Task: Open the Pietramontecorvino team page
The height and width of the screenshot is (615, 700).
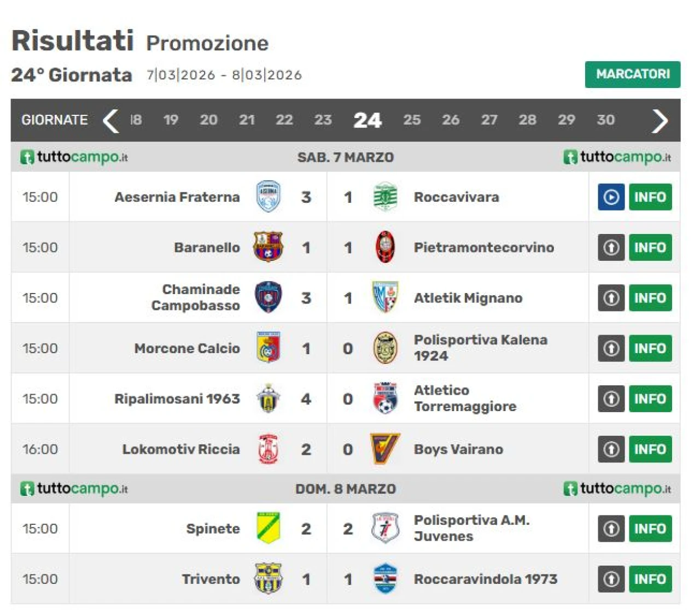Action: tap(483, 248)
